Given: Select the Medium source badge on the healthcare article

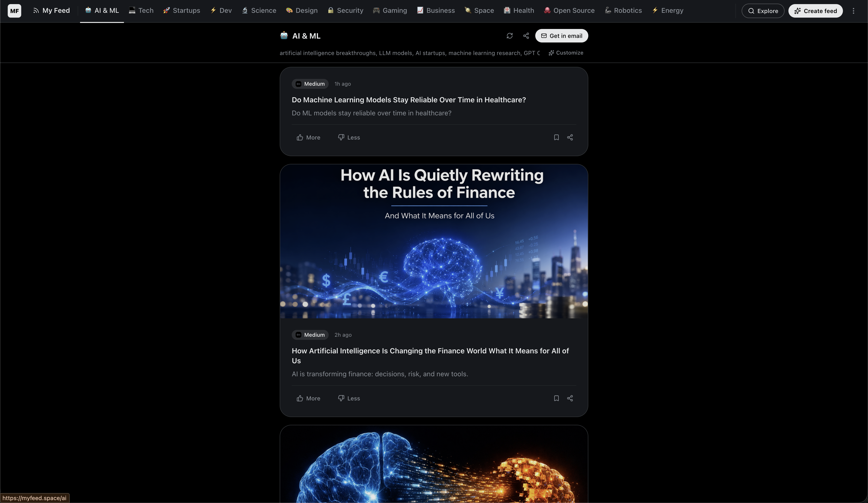Looking at the screenshot, I should [310, 84].
